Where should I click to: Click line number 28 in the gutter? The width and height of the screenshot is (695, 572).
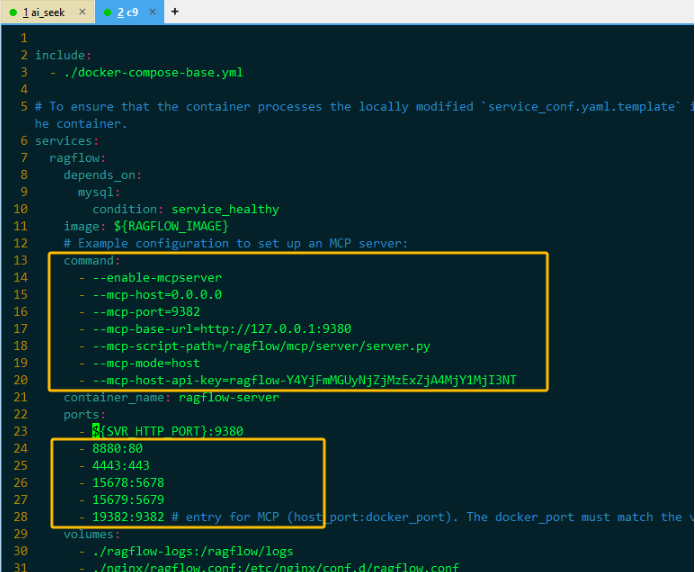pyautogui.click(x=20, y=517)
